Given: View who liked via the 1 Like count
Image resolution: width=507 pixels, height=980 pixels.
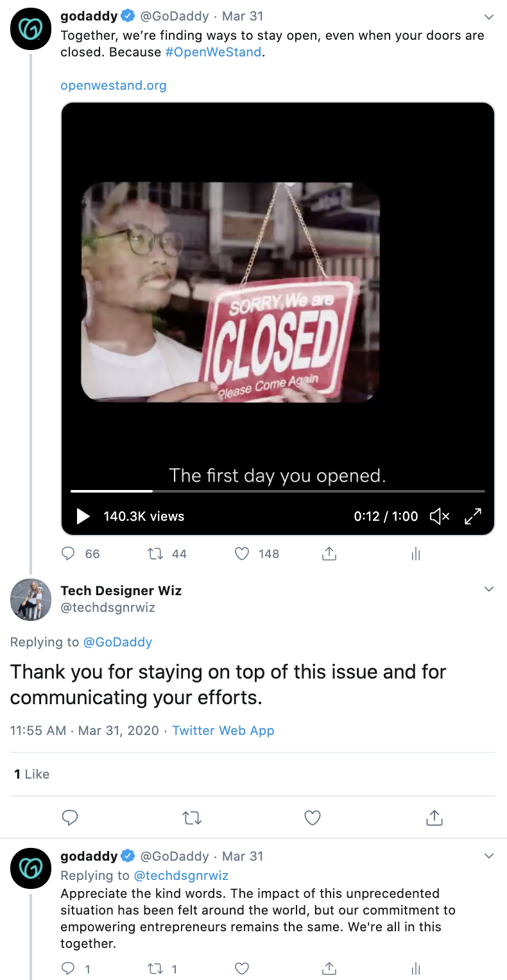Looking at the screenshot, I should [x=32, y=774].
